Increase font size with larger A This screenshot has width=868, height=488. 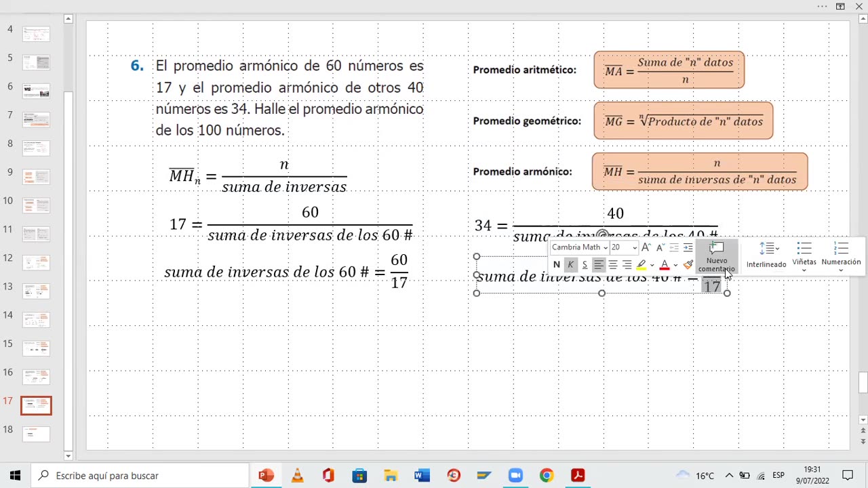tap(646, 247)
